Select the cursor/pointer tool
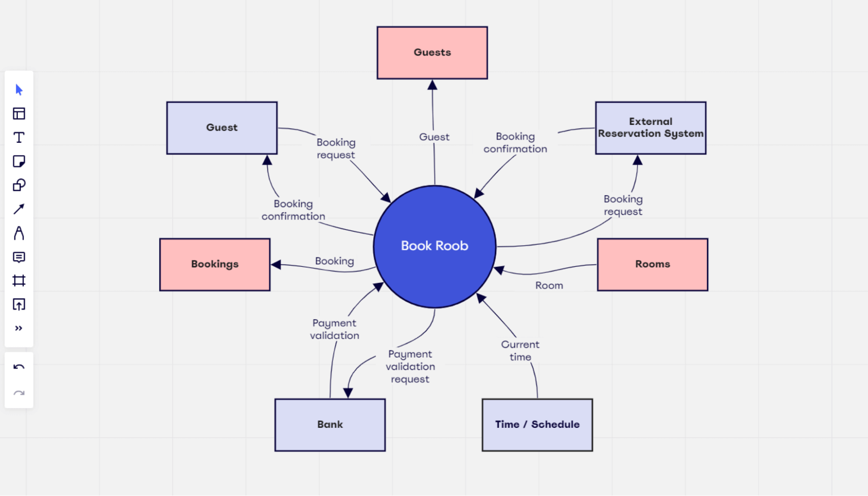This screenshot has width=868, height=496. (19, 89)
